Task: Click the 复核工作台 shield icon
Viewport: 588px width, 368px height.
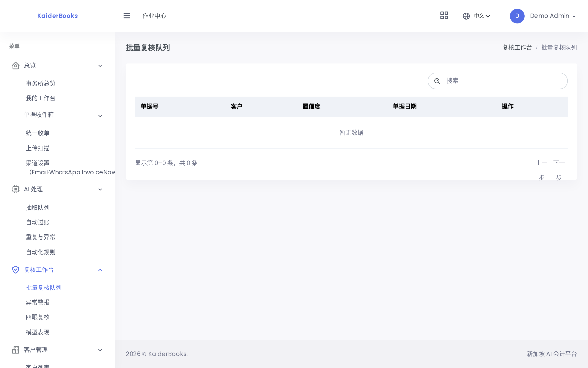Action: point(16,270)
